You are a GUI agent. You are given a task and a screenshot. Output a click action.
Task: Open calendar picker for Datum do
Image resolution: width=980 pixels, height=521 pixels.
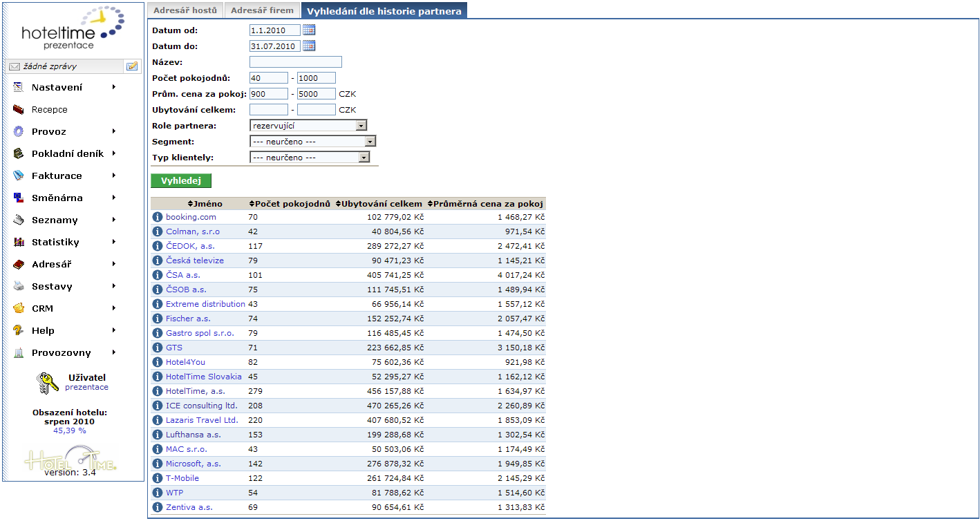(x=309, y=46)
